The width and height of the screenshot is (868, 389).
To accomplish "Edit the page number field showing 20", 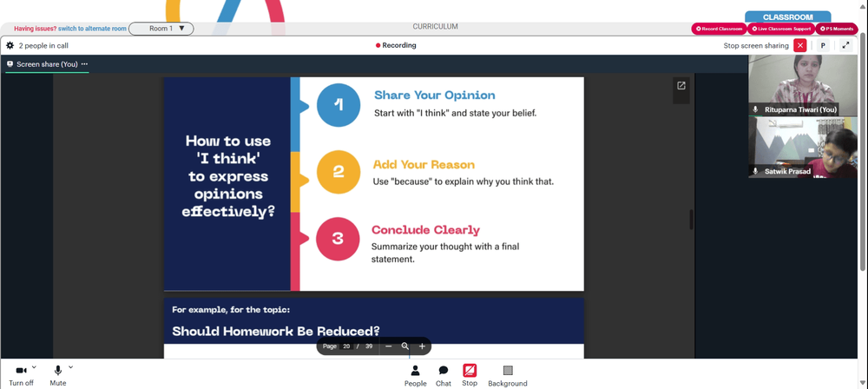I will point(346,346).
